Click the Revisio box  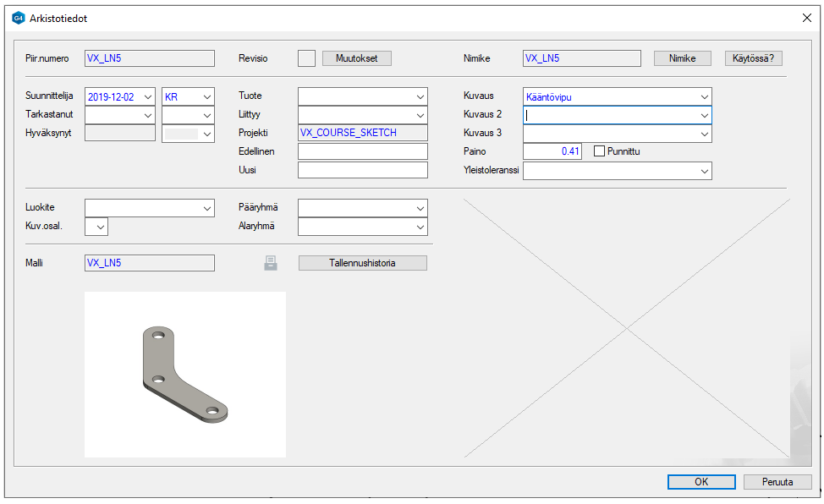[x=306, y=58]
